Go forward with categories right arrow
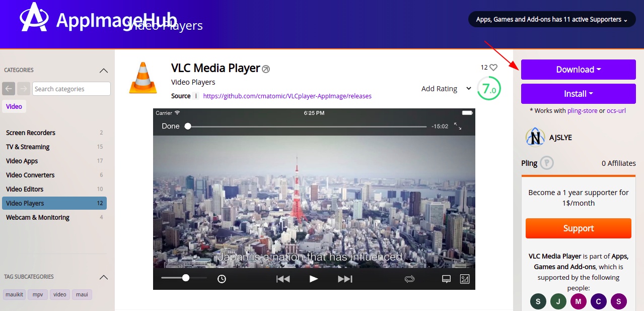The width and height of the screenshot is (644, 311). pos(24,89)
